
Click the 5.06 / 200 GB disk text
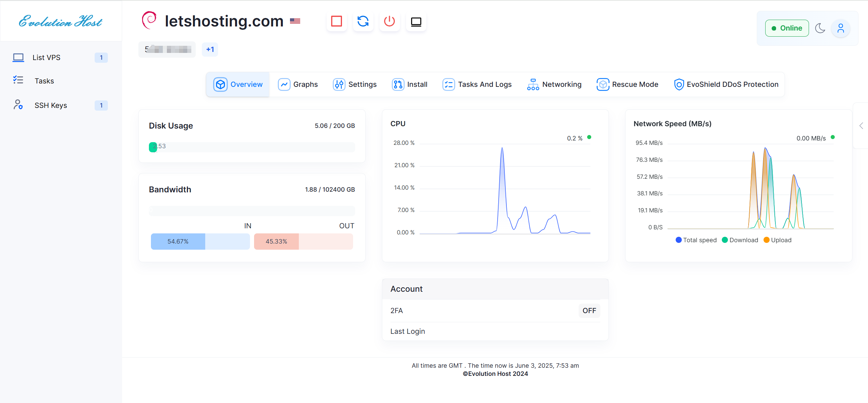[x=335, y=126]
